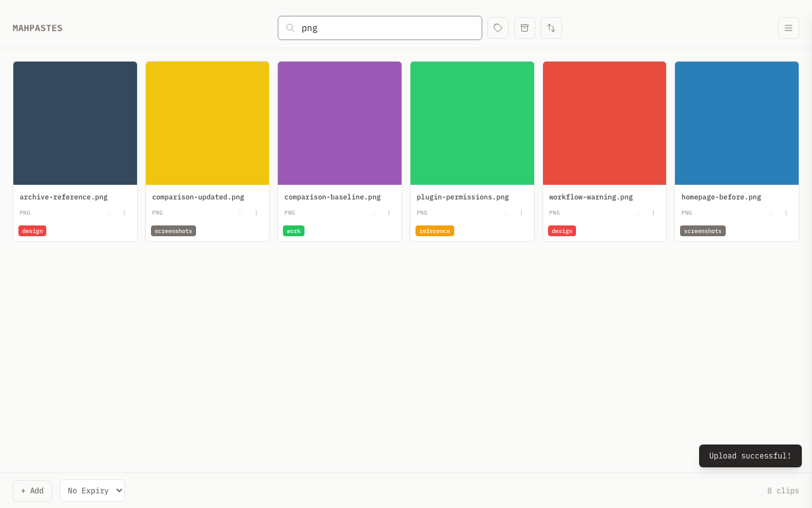Click the yellow preview of comparison-updated.png
This screenshot has height=508, width=812.
(x=207, y=123)
